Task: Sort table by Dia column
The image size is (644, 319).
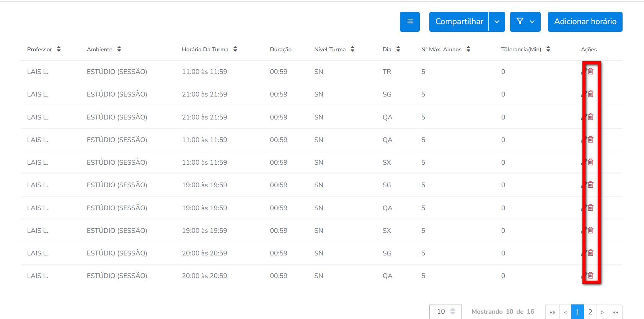Action: tap(398, 49)
